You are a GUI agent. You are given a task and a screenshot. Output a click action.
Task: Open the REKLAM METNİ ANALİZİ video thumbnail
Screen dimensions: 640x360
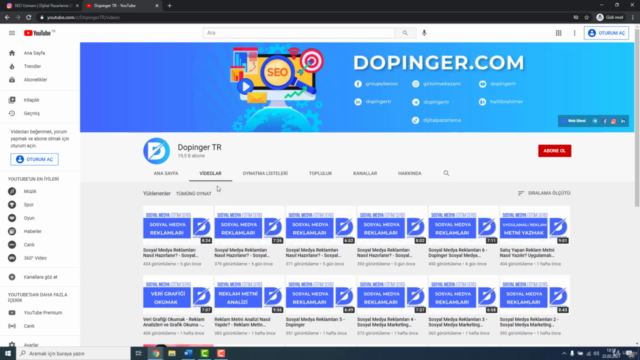point(249,295)
